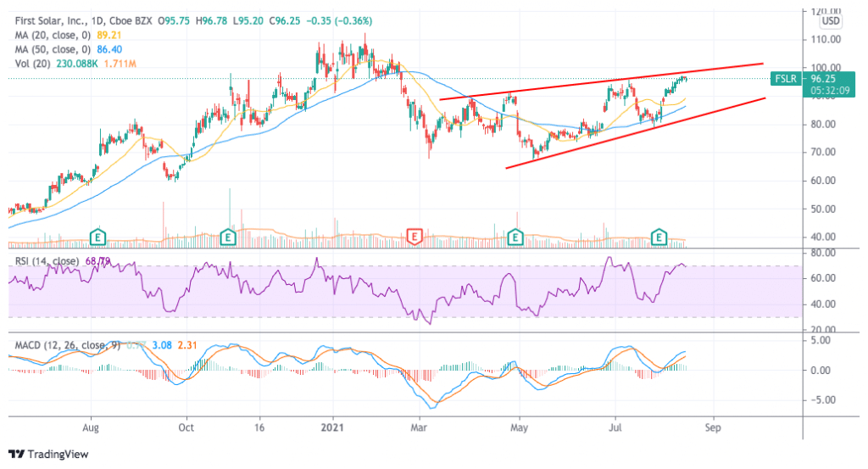Viewport: 868px width, 469px height.
Task: Click the volume value 230.088K
Action: (76, 64)
